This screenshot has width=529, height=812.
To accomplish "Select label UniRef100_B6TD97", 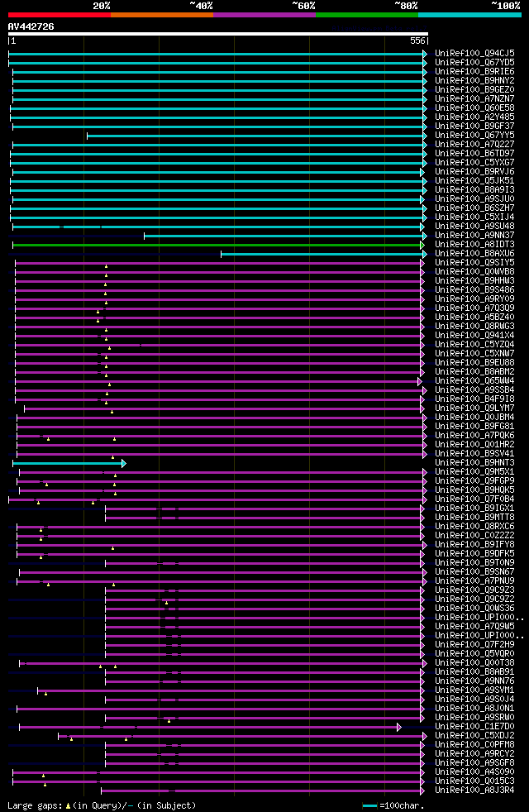I will click(x=474, y=153).
